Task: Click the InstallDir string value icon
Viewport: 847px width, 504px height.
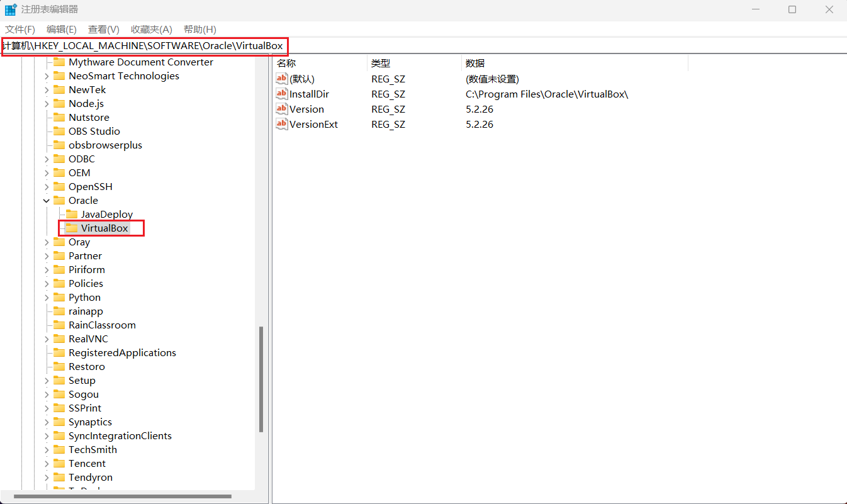Action: [x=281, y=94]
